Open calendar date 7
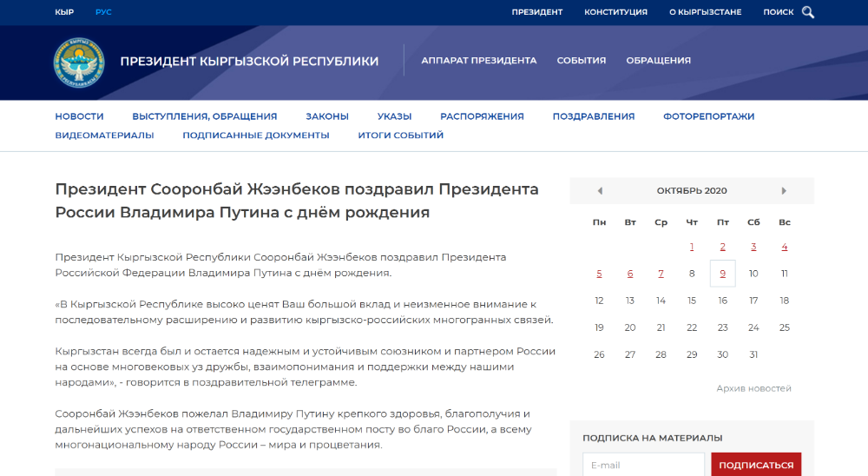Screen dimensions: 868x476 (x=661, y=274)
